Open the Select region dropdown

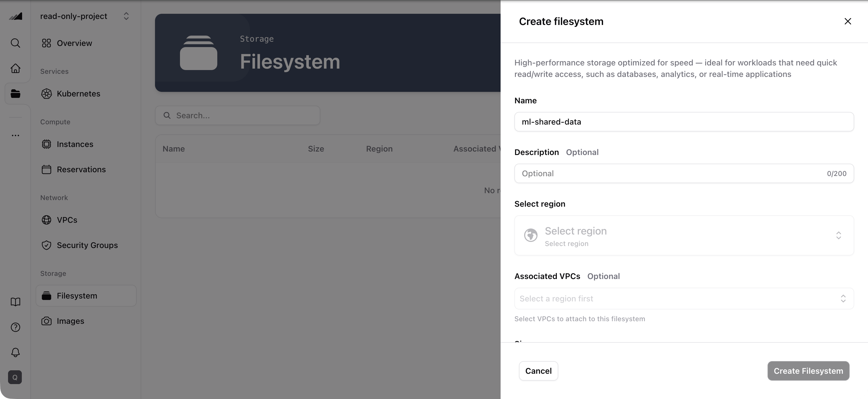pyautogui.click(x=684, y=235)
